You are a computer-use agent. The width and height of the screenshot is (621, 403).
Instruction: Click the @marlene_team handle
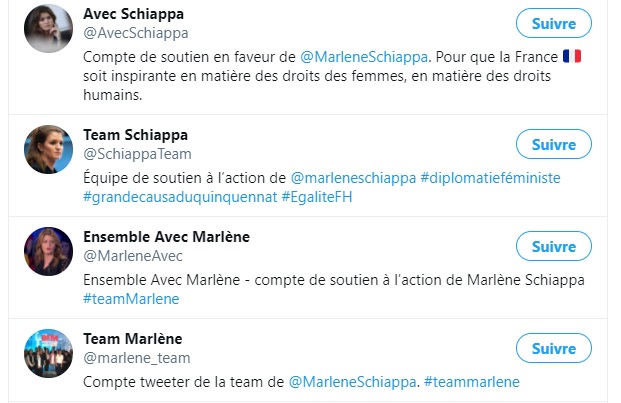click(x=136, y=357)
